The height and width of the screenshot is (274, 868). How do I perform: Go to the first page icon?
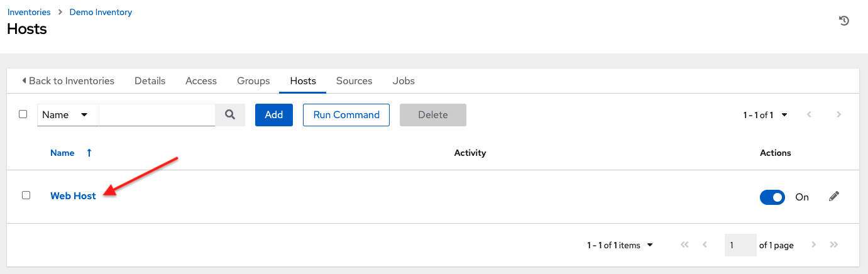(684, 245)
